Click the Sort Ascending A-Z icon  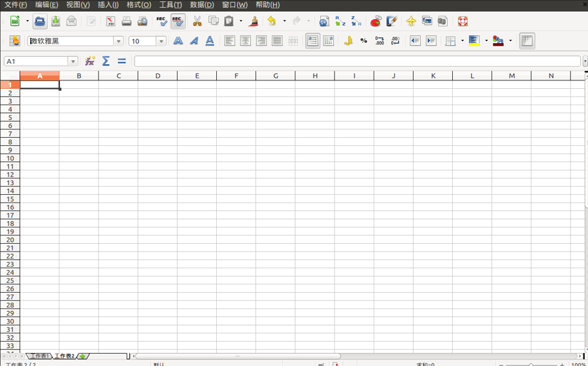340,22
